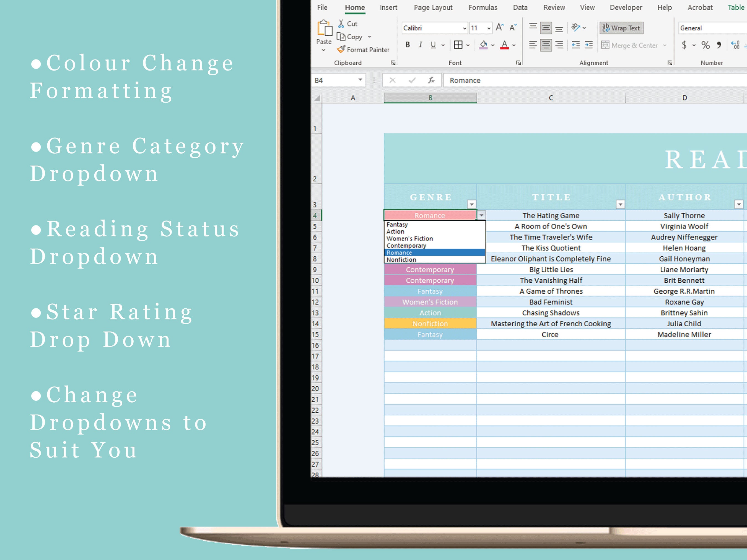Apply the Wrap Text formatting
The height and width of the screenshot is (560, 747).
coord(621,28)
